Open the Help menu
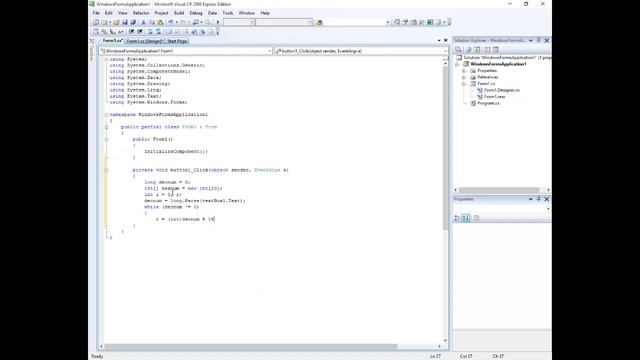 [x=265, y=13]
